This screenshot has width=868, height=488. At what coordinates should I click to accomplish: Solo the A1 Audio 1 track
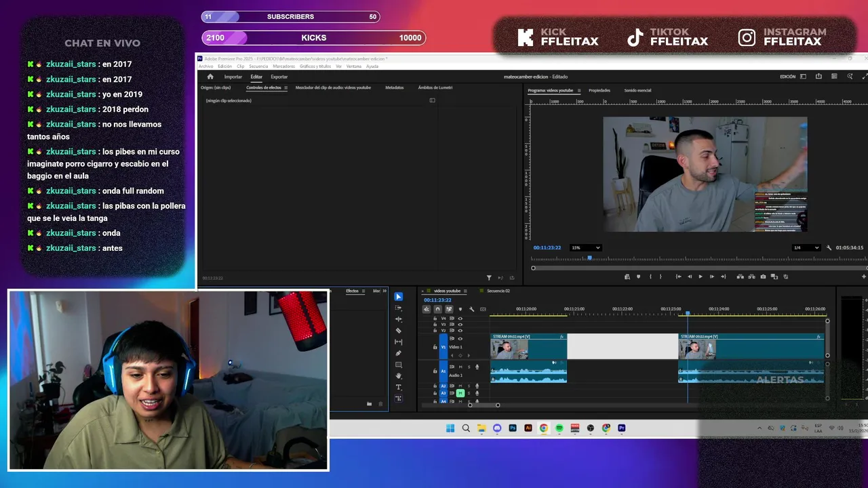click(469, 367)
